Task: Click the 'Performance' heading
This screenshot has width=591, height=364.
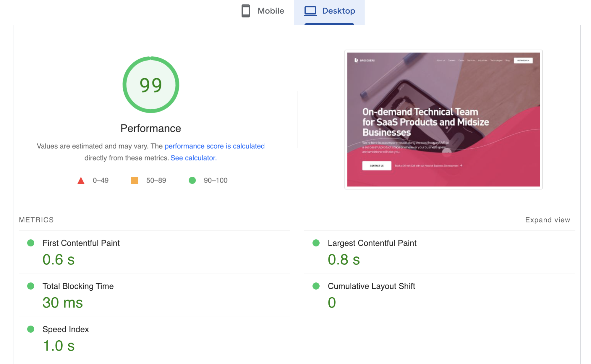Action: coord(151,128)
